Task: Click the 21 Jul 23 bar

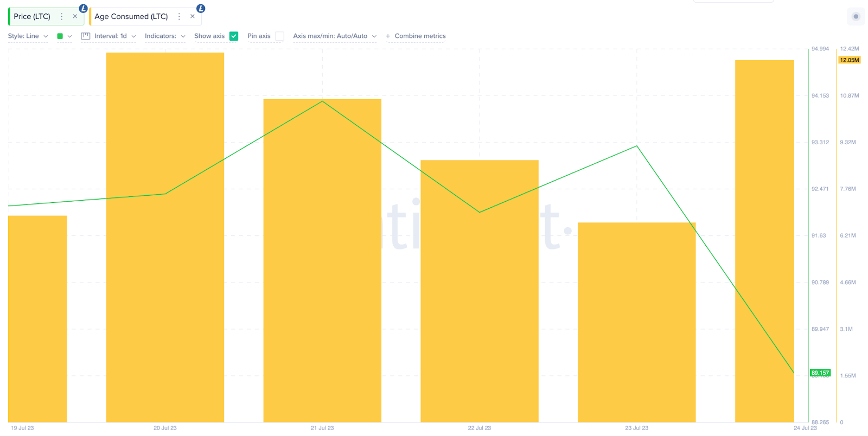Action: pos(322,261)
